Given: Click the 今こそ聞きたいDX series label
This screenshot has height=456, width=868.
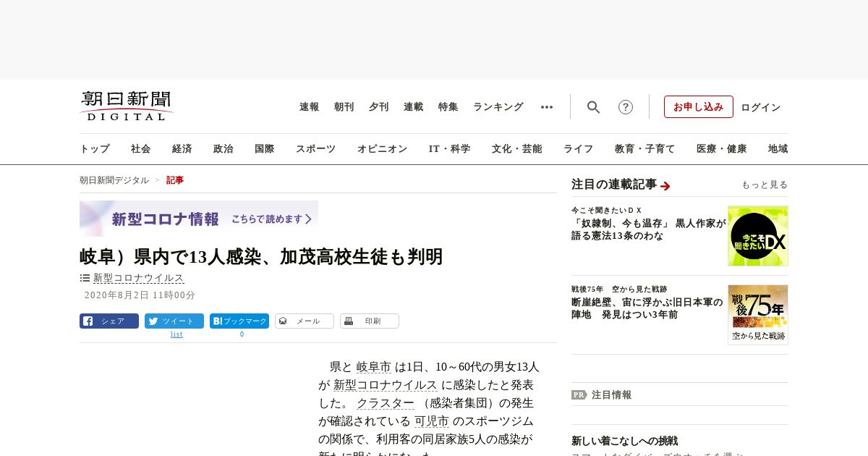Looking at the screenshot, I should coord(607,210).
